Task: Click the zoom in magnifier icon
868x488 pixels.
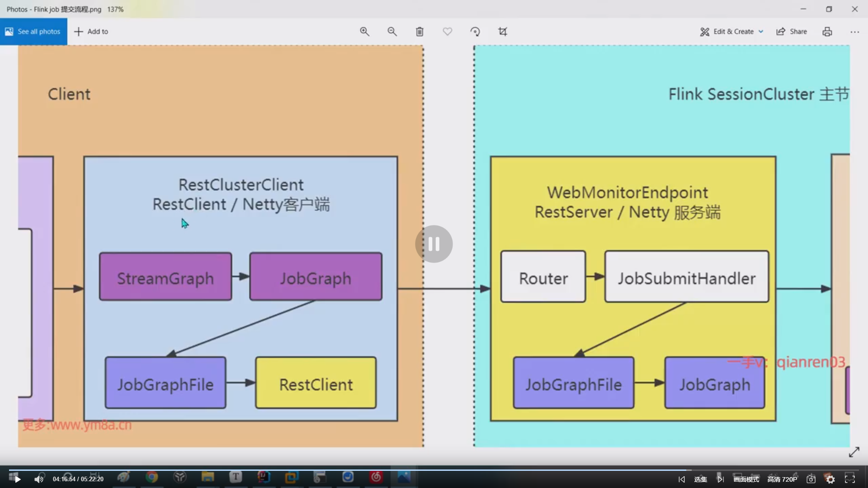Action: (x=364, y=32)
